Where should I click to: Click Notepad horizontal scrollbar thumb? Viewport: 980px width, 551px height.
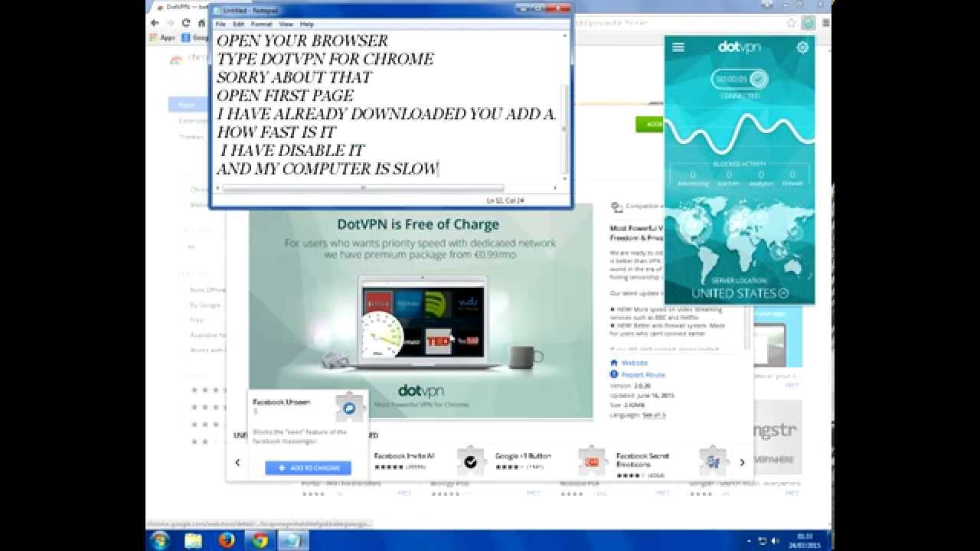coord(363,187)
